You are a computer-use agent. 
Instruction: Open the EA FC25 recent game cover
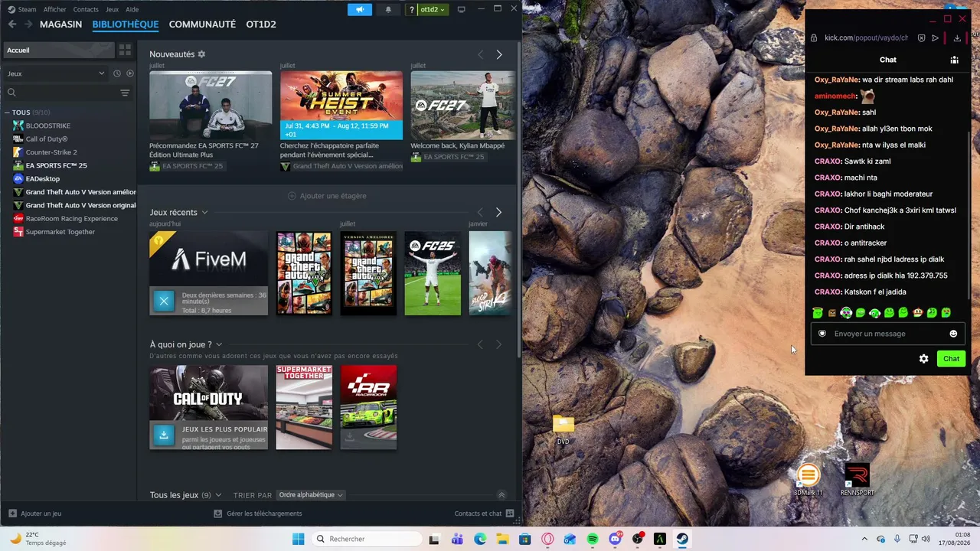[x=433, y=273]
